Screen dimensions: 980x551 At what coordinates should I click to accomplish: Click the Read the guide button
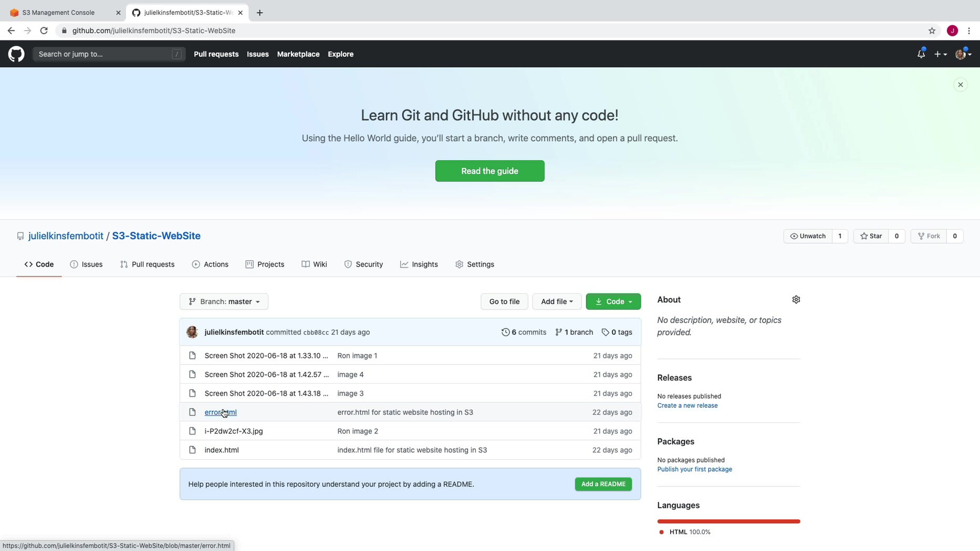[490, 171]
